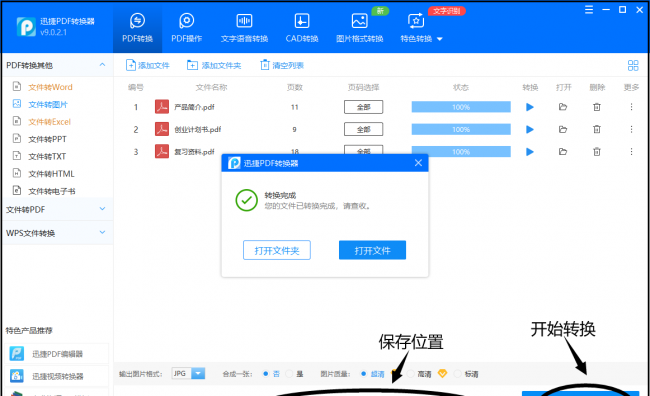Click 打开文件夹 button in dialog
The width and height of the screenshot is (650, 396).
276,250
